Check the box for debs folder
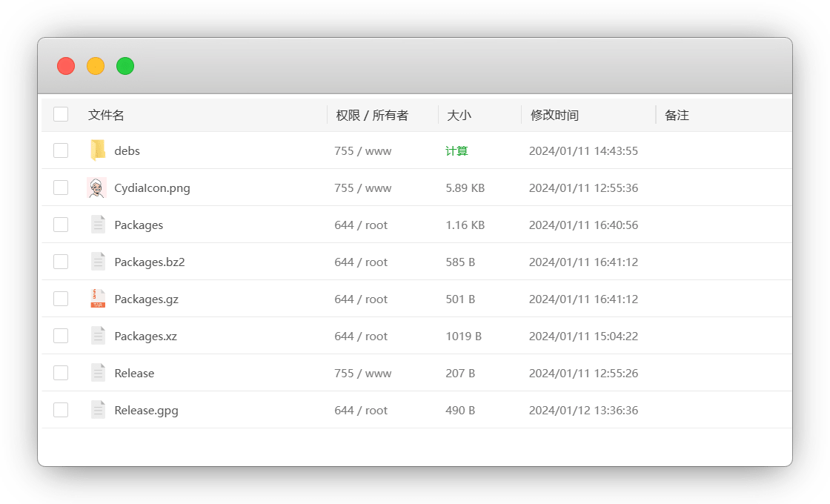This screenshot has width=830, height=504. (x=61, y=150)
